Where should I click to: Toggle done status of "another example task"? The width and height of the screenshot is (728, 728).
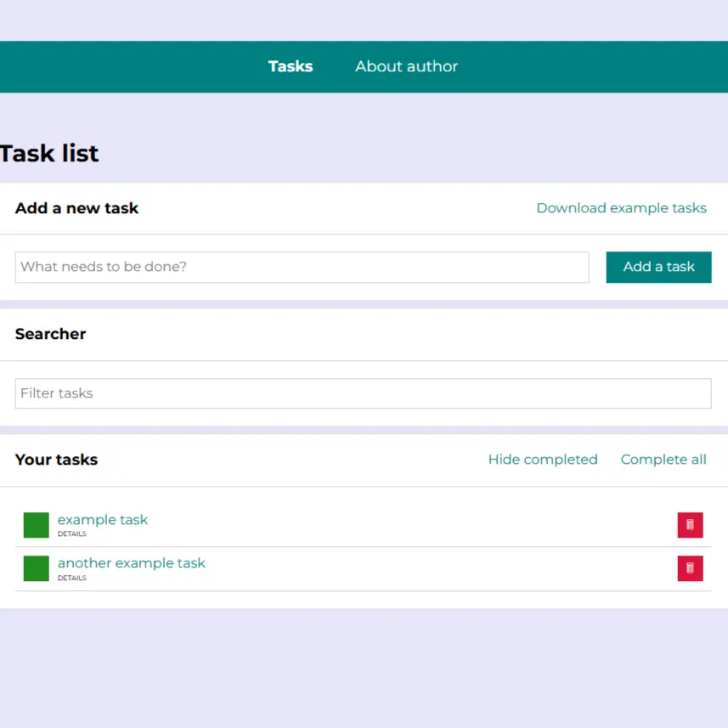37,568
